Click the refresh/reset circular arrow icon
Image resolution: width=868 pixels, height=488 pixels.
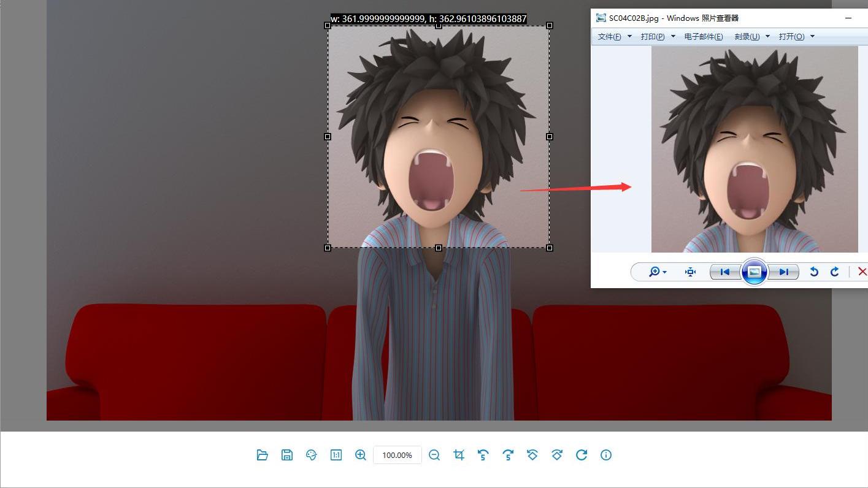point(582,455)
